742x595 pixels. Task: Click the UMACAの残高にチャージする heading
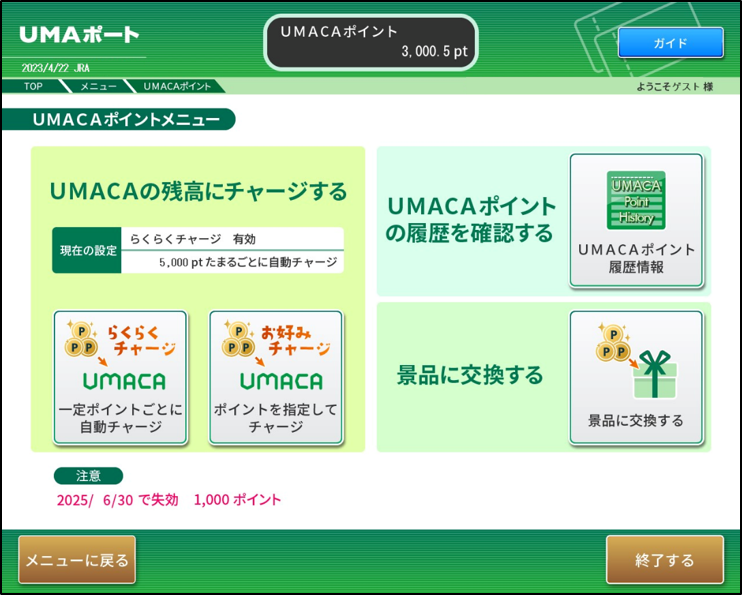(198, 191)
